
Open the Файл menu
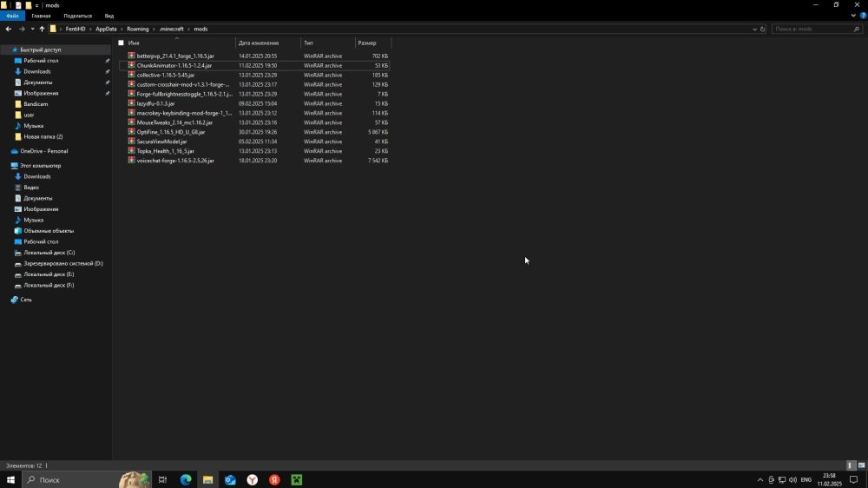click(x=12, y=16)
